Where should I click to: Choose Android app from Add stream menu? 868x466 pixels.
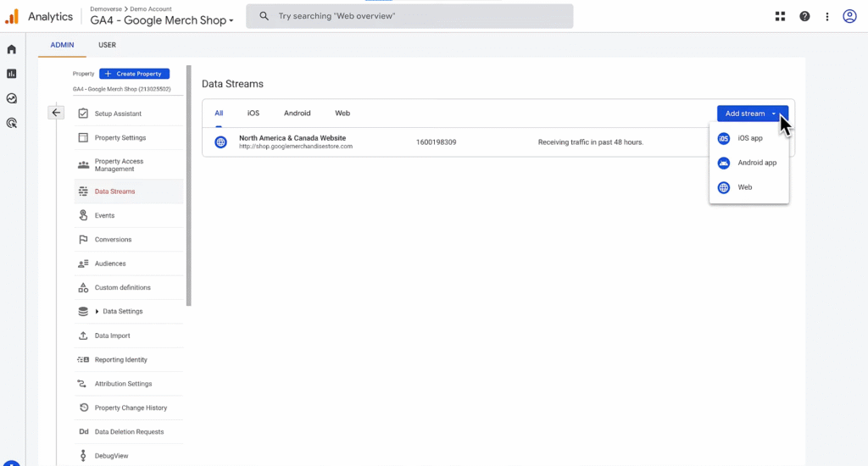(x=748, y=163)
